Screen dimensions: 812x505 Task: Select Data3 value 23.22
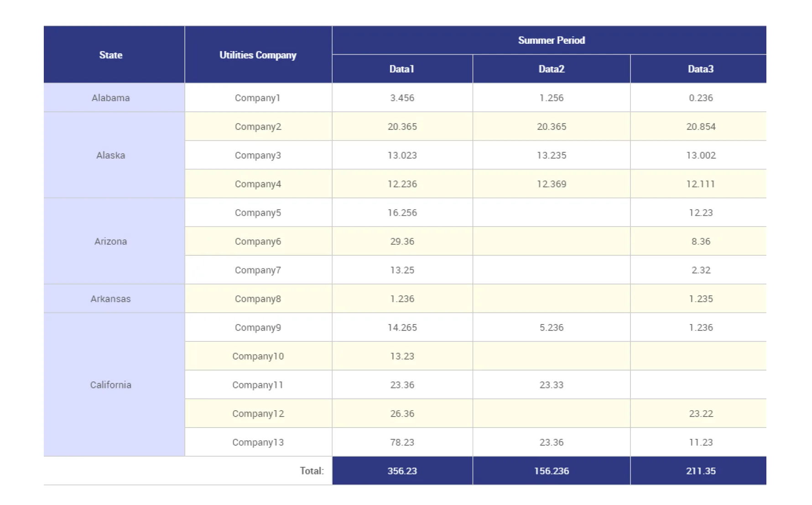(698, 413)
